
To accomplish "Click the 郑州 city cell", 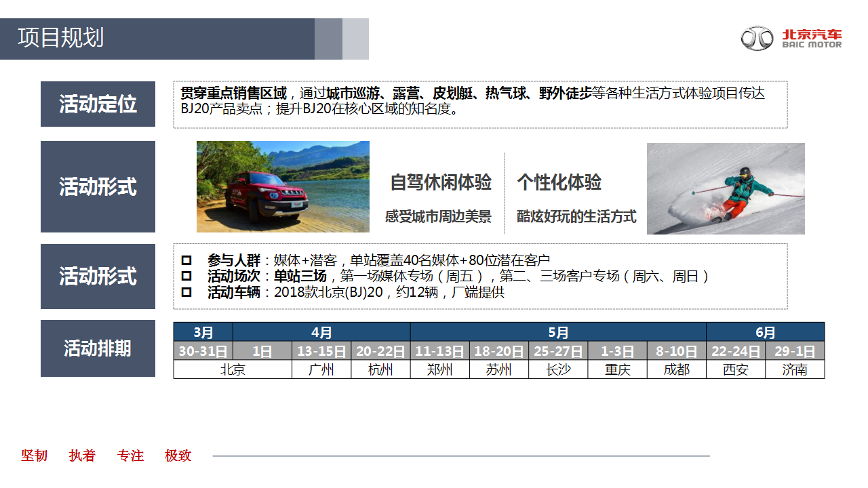I will [439, 369].
